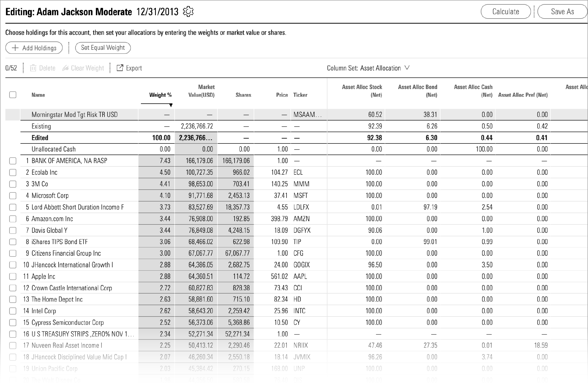Click the Weight % sort arrow
588x387 pixels.
(171, 105)
